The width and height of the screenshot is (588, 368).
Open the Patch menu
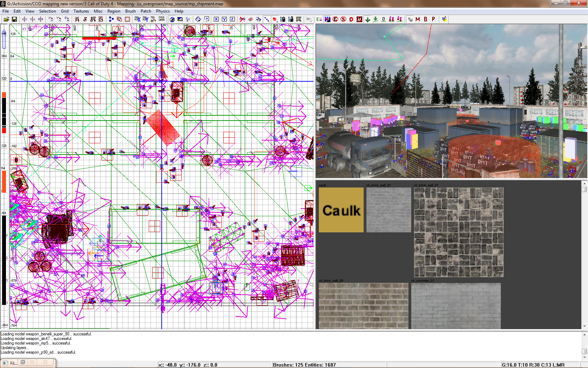click(x=146, y=11)
